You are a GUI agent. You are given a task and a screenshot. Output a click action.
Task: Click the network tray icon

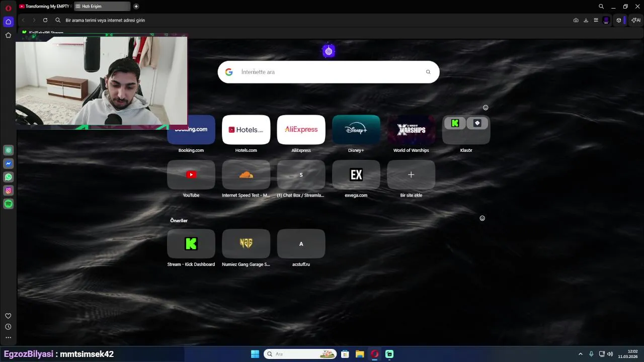602,354
